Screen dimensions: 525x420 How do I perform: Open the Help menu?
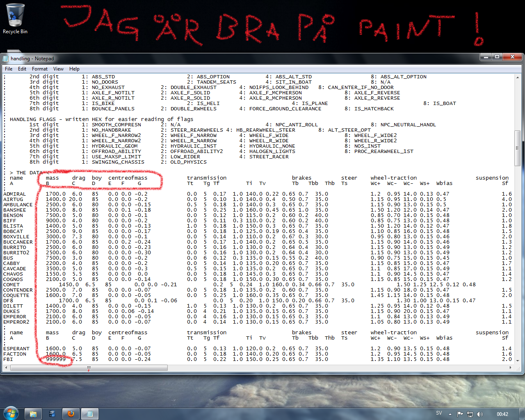point(74,69)
